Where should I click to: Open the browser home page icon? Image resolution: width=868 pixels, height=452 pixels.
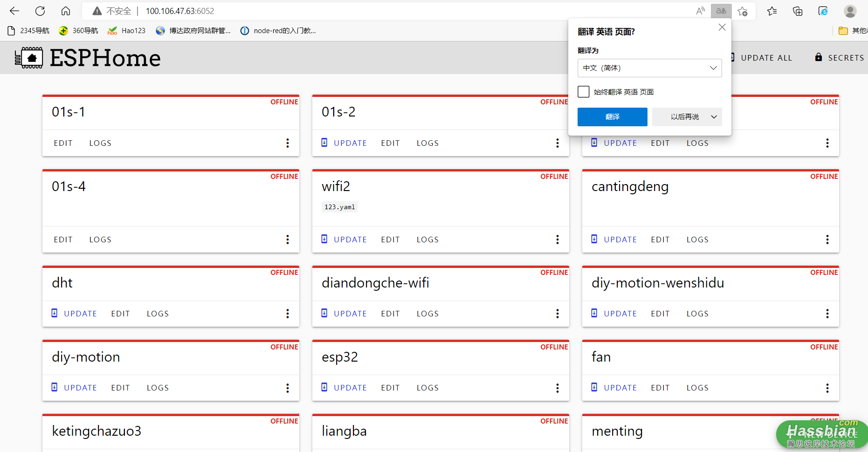tap(66, 11)
